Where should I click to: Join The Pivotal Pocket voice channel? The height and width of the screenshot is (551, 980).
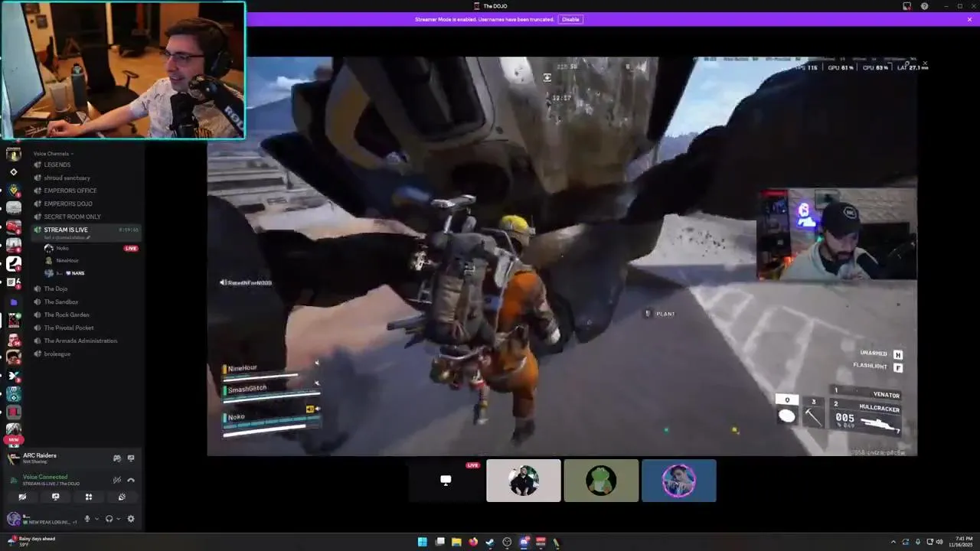click(69, 328)
